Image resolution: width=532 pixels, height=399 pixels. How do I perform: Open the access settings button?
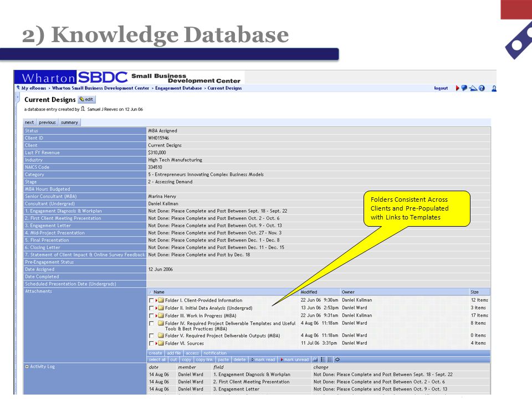pos(192,353)
